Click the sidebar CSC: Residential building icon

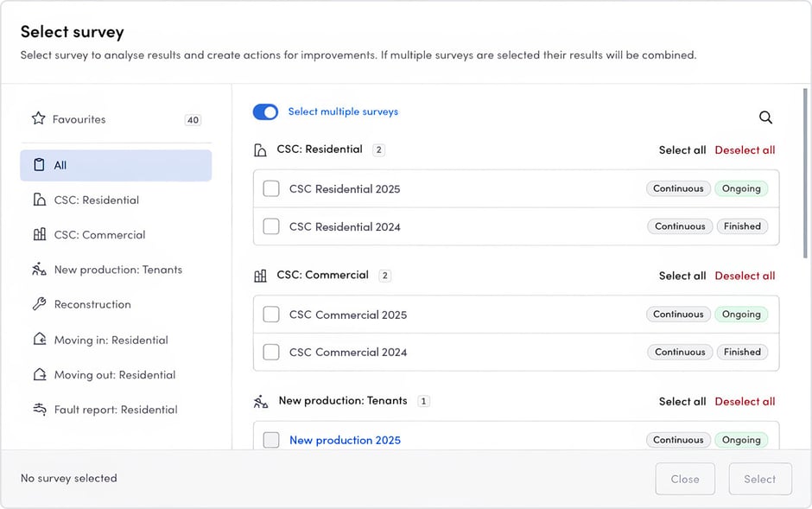(40, 200)
